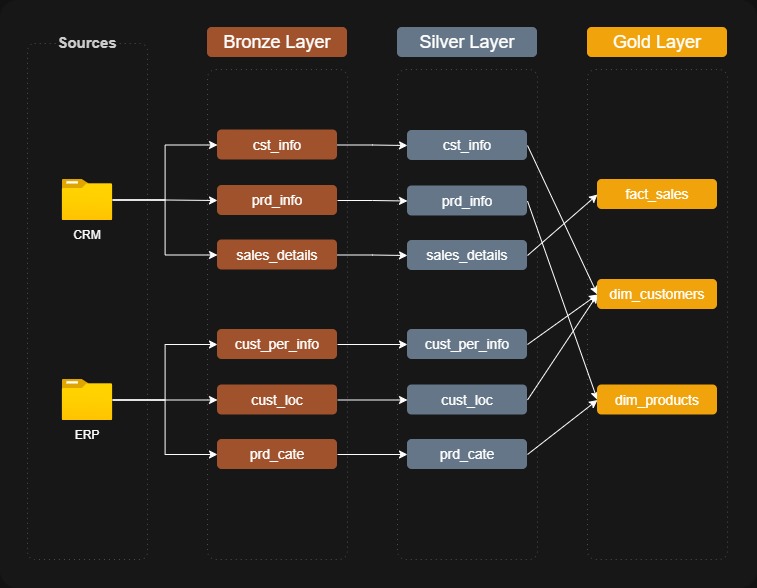Select the silver cst_info node
Screen dimensions: 757x588
[x=467, y=145]
